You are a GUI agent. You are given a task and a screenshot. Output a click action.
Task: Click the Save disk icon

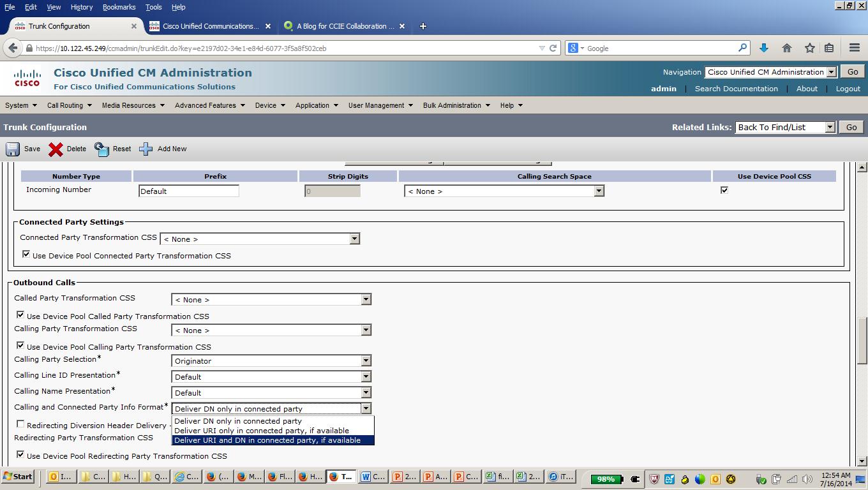coord(13,149)
